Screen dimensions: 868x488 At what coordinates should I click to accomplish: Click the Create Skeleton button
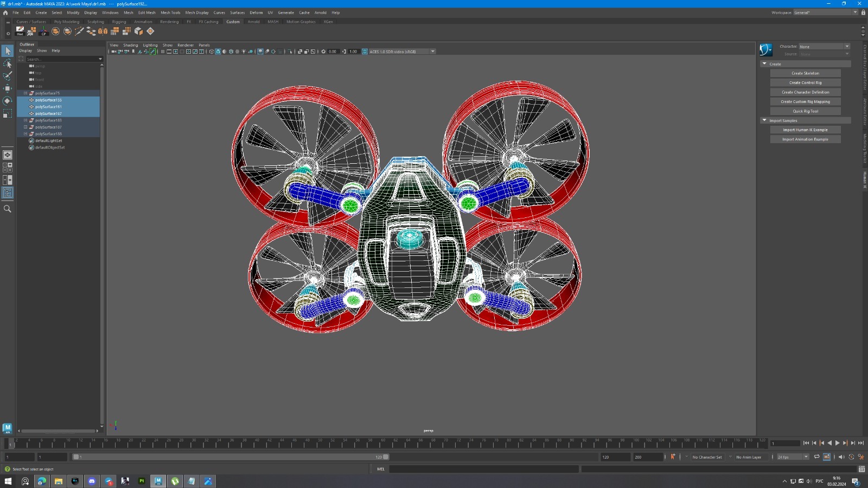click(805, 73)
